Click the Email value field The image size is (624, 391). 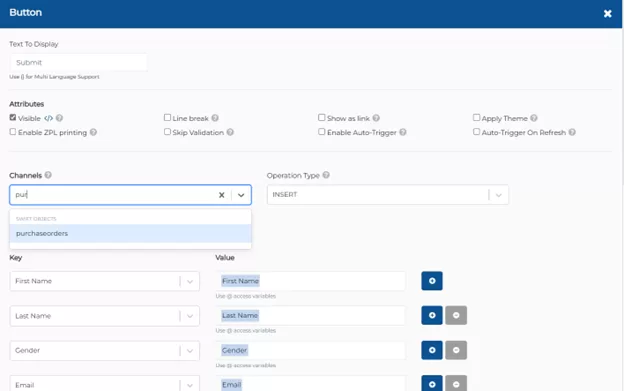[x=310, y=384]
